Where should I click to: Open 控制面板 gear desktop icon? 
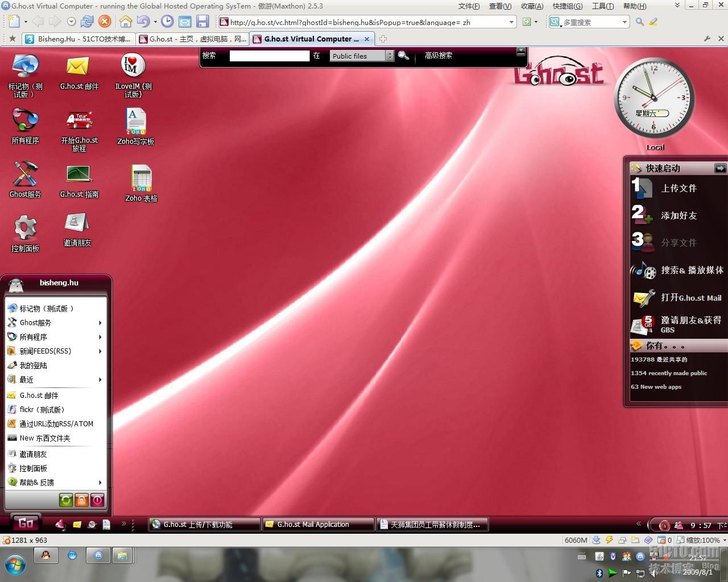click(x=25, y=233)
